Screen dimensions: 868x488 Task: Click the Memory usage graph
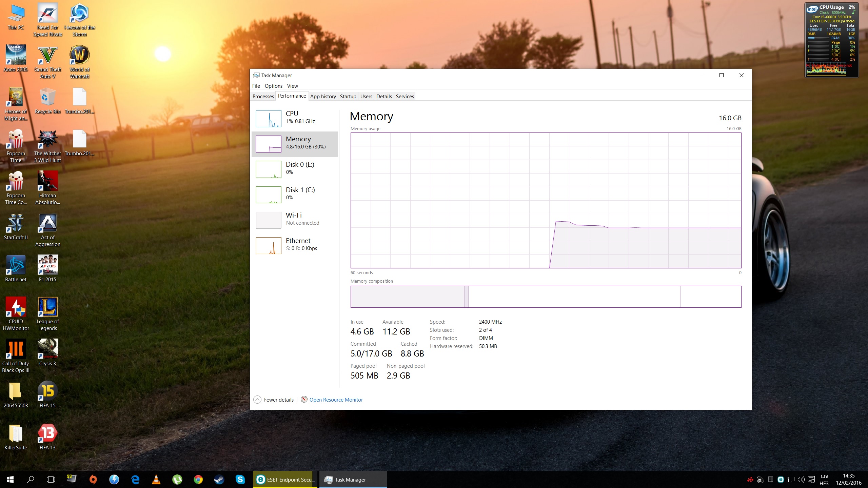tap(546, 200)
